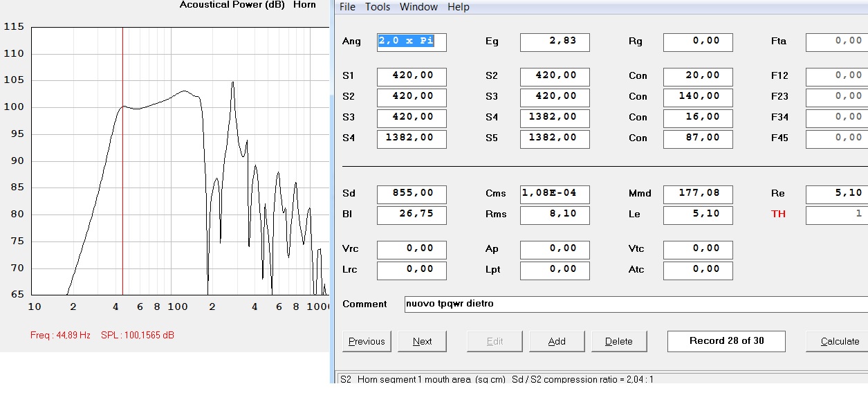The image size is (868, 393).
Task: Click the F23 input field
Action: tap(837, 97)
